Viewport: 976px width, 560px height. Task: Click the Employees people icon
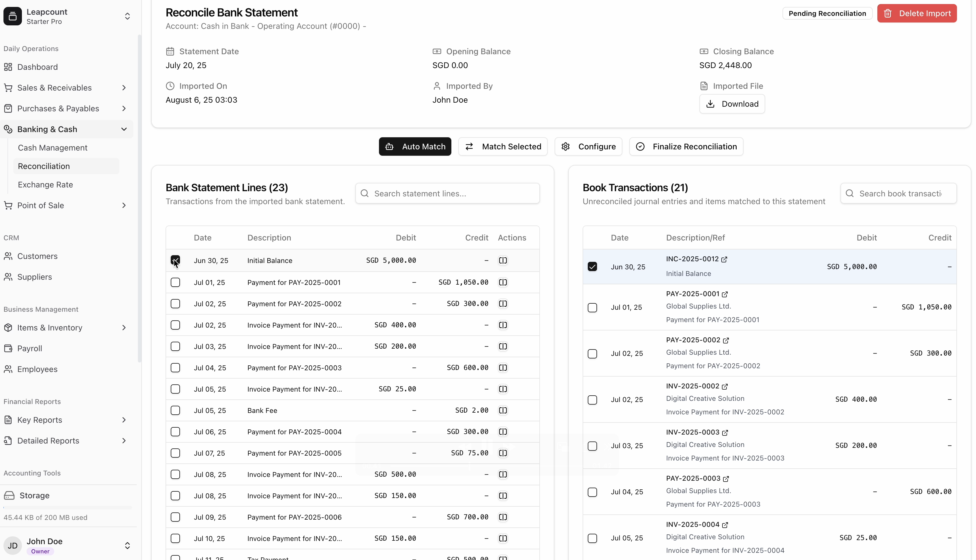pos(8,369)
